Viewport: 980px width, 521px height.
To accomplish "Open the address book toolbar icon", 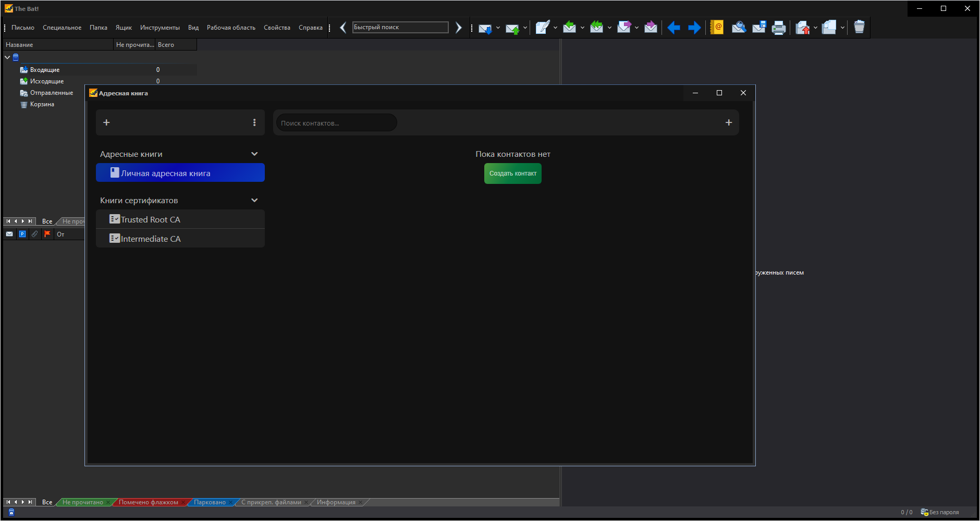I will coord(717,27).
